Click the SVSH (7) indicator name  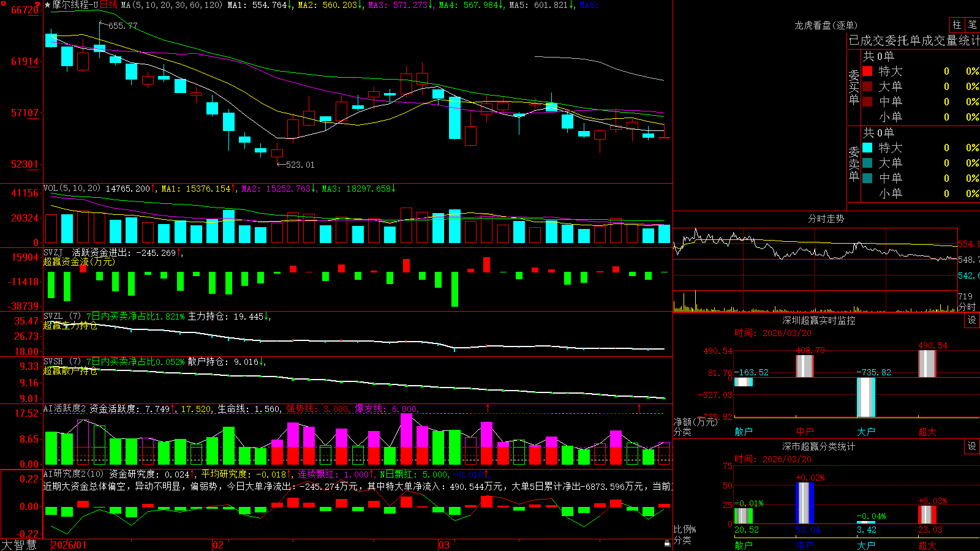click(x=62, y=362)
